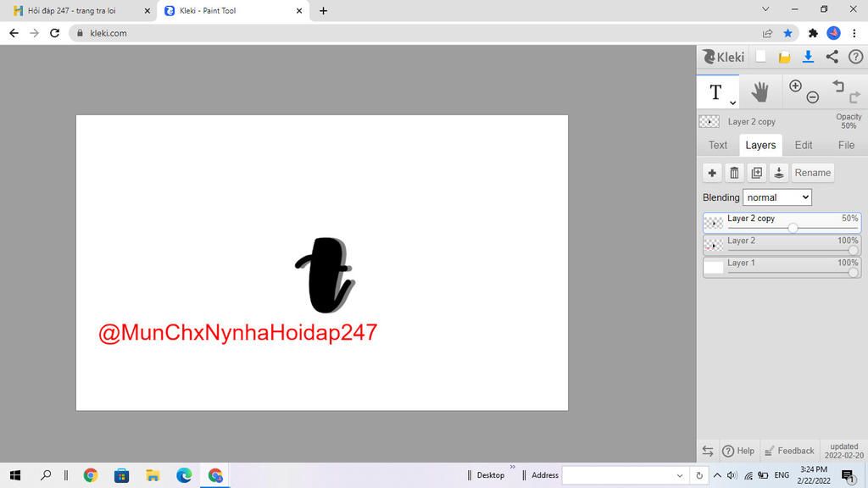The width and height of the screenshot is (868, 488).
Task: Click the Kleki logo
Action: (724, 57)
